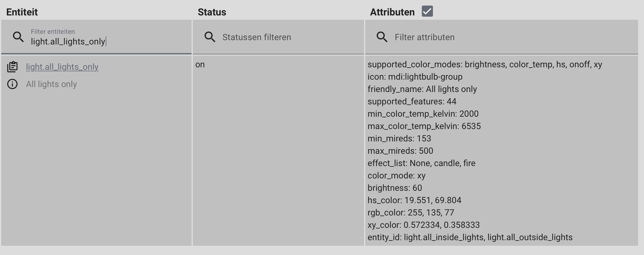Enable attribute display via the Attributen checkbox

(427, 12)
